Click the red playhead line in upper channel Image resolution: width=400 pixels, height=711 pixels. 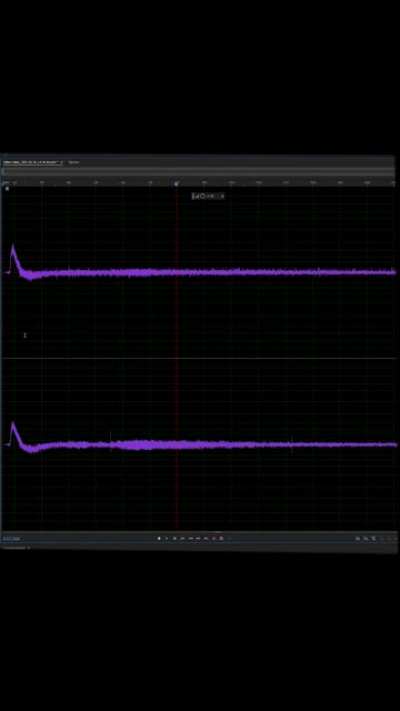177,272
